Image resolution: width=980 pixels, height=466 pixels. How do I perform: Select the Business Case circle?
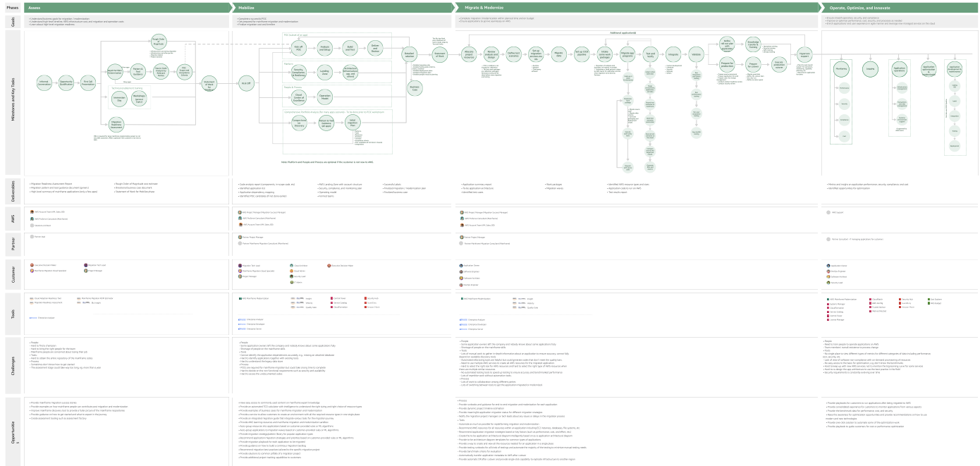[x=414, y=87]
